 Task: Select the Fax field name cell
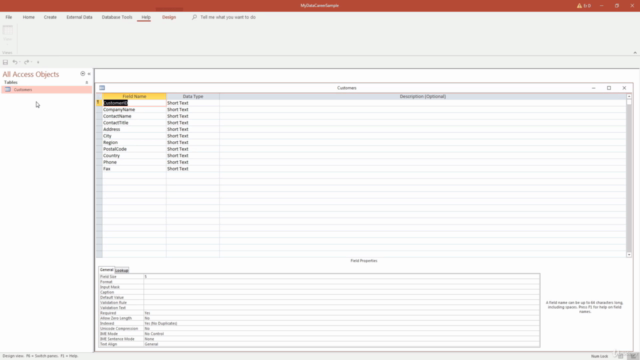pyautogui.click(x=134, y=169)
